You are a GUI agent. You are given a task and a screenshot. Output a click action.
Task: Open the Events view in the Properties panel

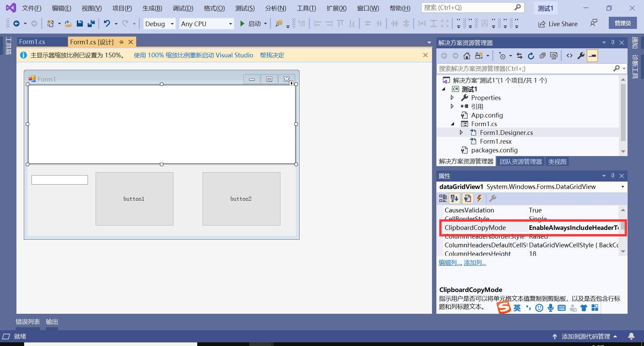point(479,198)
